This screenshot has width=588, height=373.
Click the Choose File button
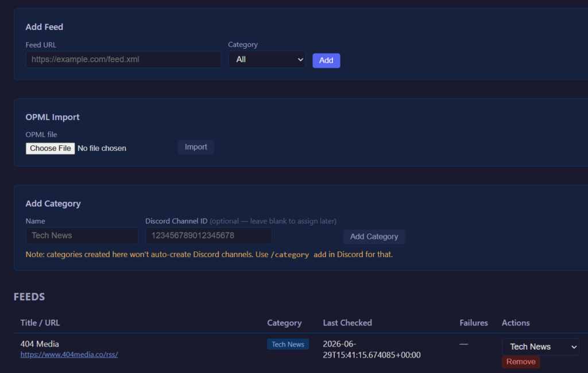pyautogui.click(x=51, y=149)
